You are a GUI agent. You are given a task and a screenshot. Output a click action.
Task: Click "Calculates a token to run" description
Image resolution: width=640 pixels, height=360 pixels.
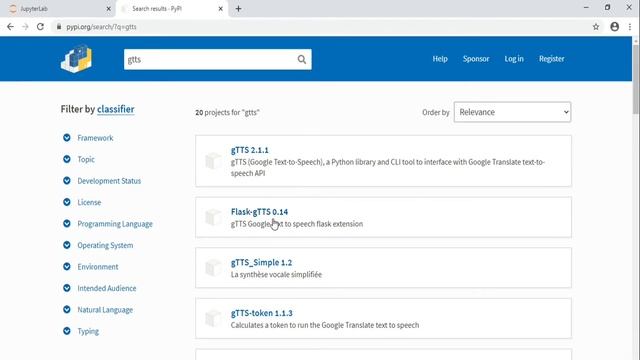[x=325, y=325]
